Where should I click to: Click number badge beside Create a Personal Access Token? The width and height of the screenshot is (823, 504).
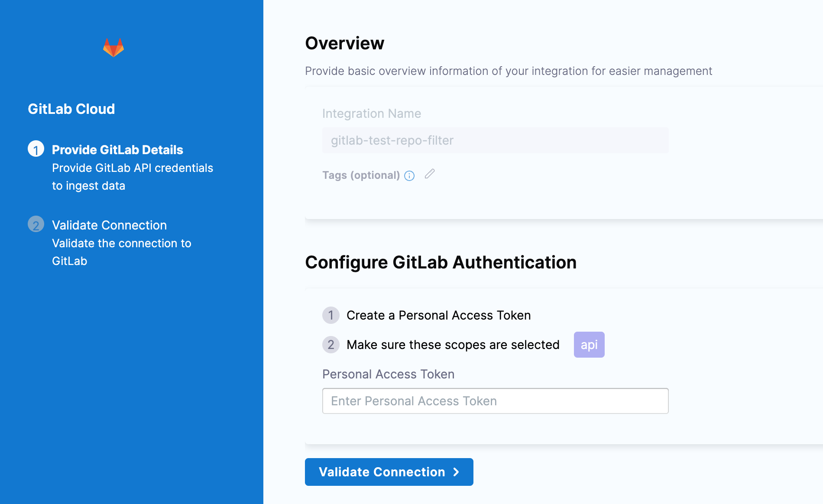[331, 315]
